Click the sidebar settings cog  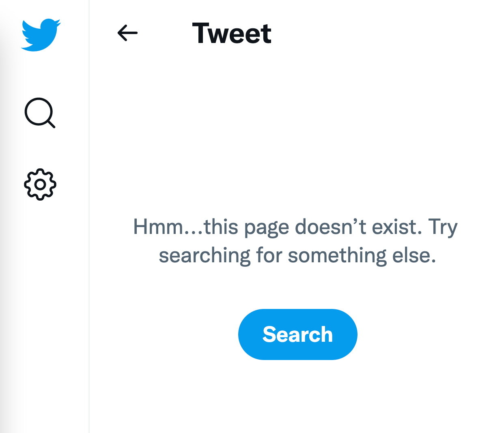40,184
